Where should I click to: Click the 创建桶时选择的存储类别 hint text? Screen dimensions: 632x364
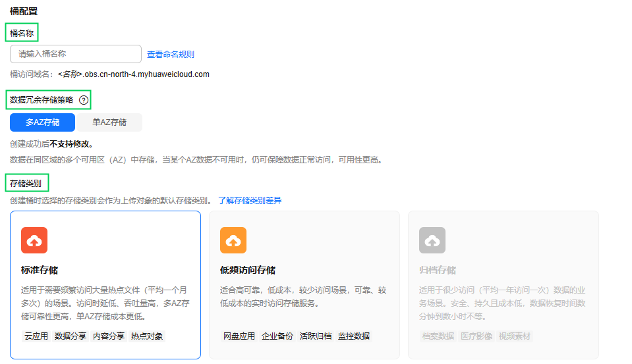click(111, 201)
